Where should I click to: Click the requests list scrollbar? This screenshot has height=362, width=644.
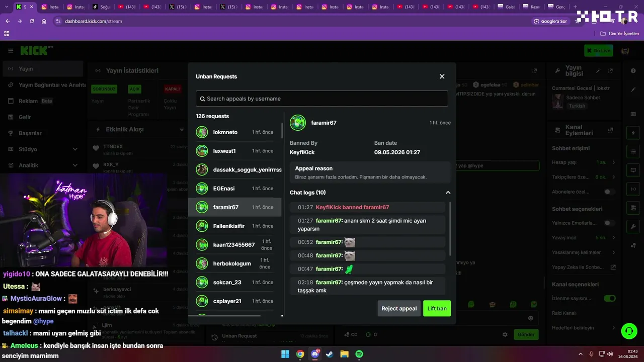282,131
